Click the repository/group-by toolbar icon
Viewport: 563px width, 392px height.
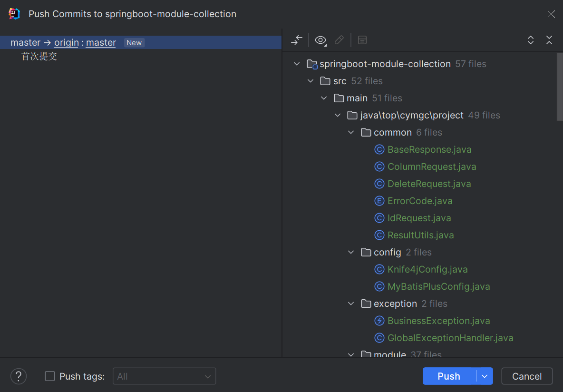pyautogui.click(x=362, y=40)
